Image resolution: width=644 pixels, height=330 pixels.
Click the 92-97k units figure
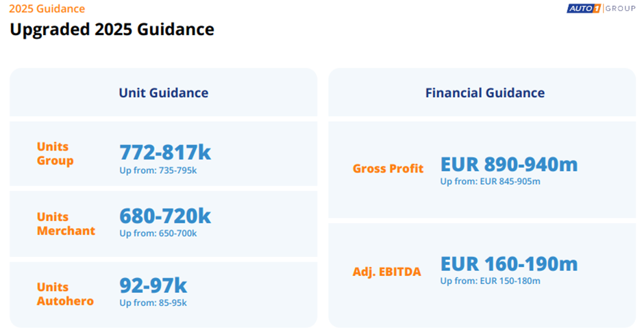tap(153, 285)
